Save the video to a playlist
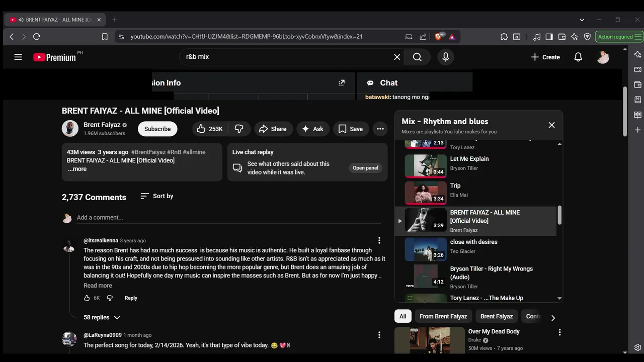Screen dimensions: 644x362 (x=351, y=129)
